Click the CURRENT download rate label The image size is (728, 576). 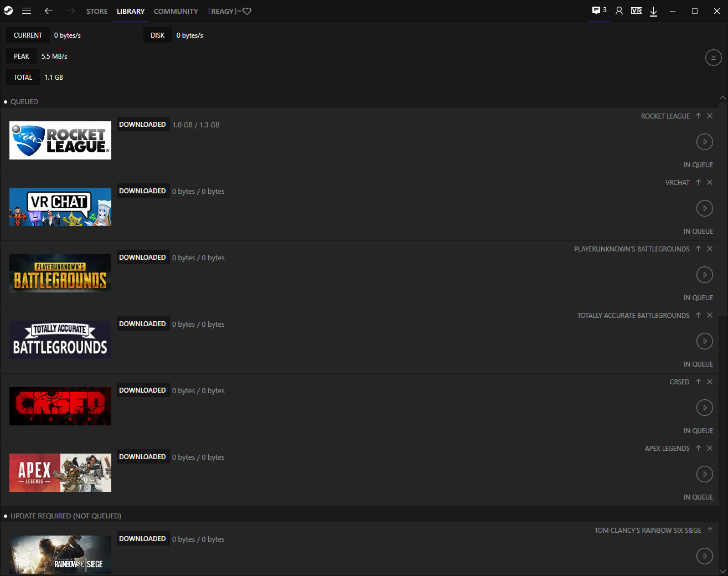[x=28, y=35]
